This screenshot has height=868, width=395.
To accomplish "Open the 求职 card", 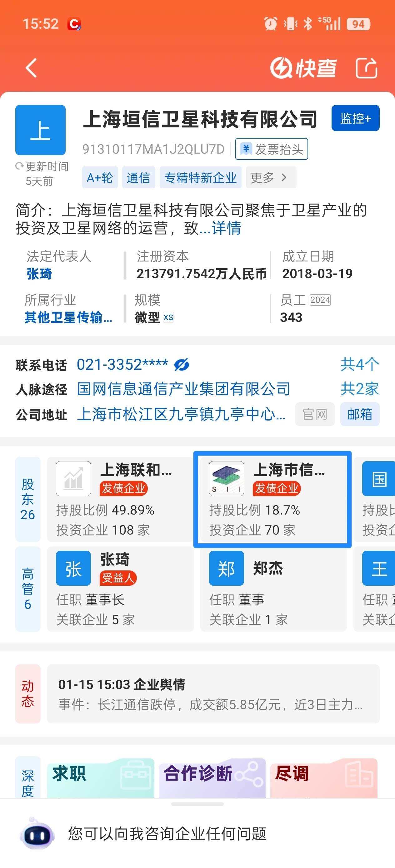I will pyautogui.click(x=101, y=778).
